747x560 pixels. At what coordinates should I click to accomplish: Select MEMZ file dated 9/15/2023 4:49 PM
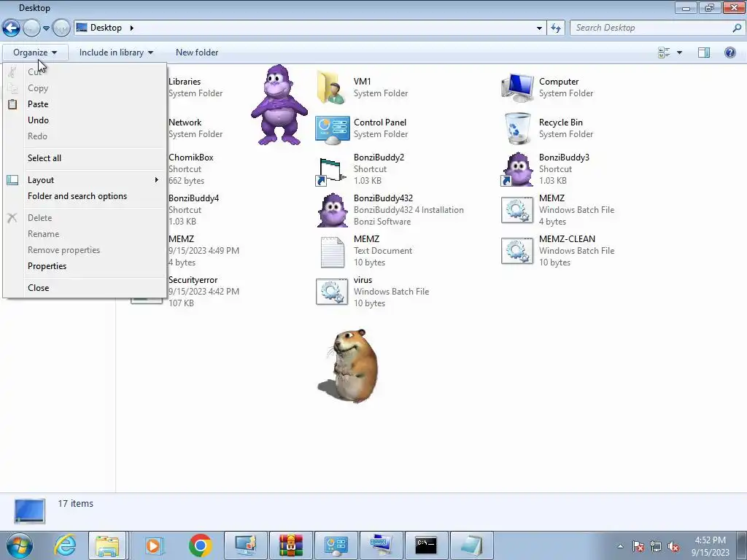(181, 239)
